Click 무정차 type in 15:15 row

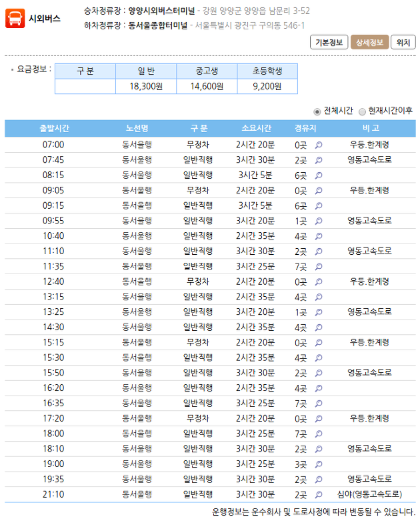(x=198, y=343)
